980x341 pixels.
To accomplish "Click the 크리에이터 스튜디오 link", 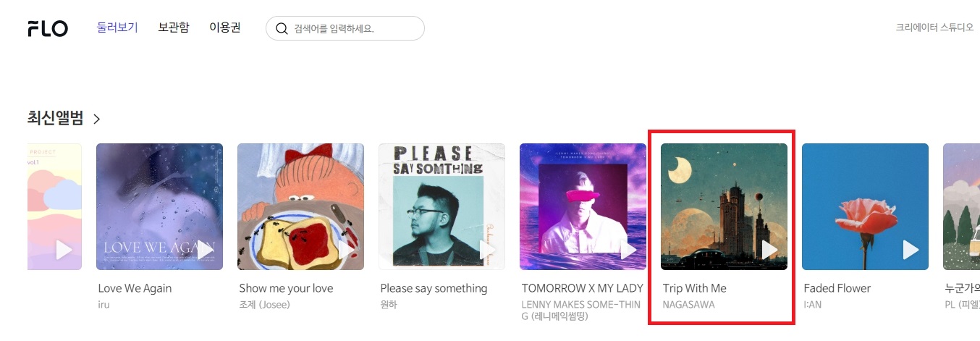I will pos(935,28).
